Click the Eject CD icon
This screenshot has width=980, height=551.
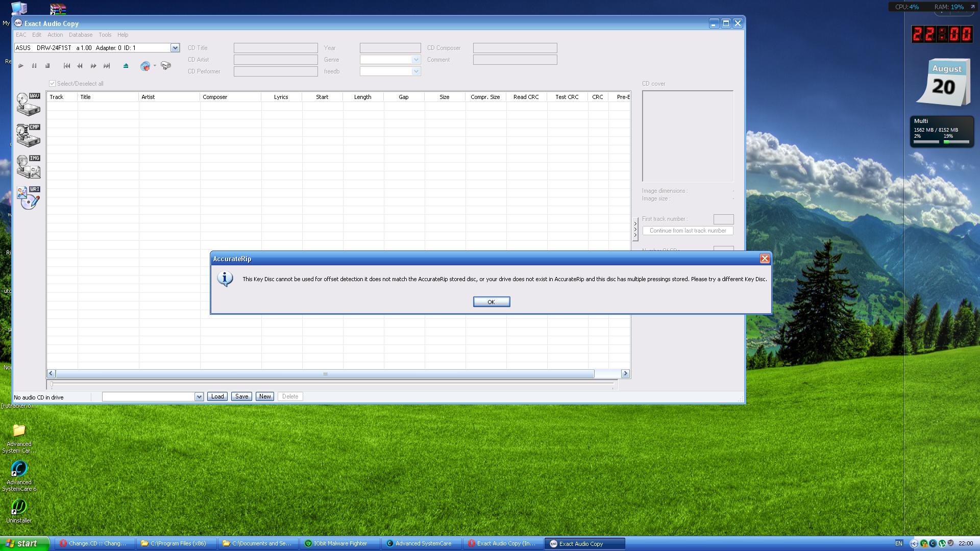point(126,66)
